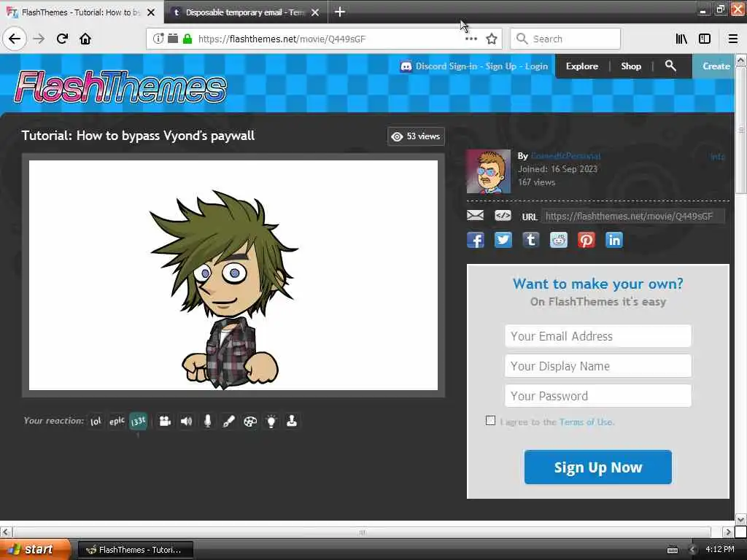The height and width of the screenshot is (560, 747).
Task: Pick the speaker sound reaction icon
Action: coord(186,421)
